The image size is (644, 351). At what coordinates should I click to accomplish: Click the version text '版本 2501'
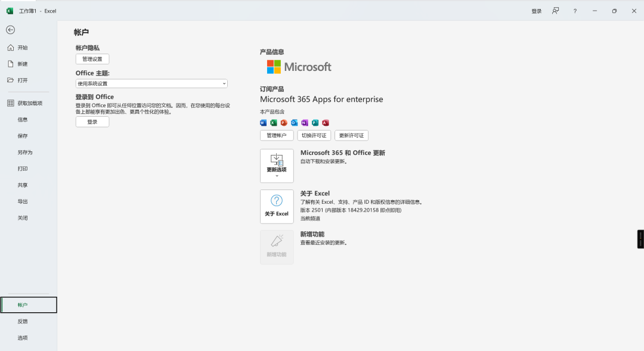(312, 210)
